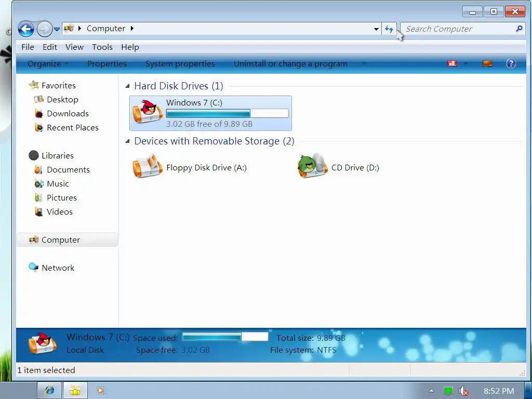532x399 pixels.
Task: Click the Favorites star icon
Action: 34,85
